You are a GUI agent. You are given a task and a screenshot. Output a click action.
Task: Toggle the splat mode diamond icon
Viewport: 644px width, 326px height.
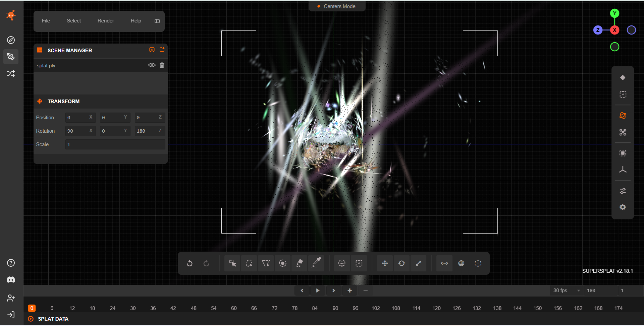(x=623, y=78)
